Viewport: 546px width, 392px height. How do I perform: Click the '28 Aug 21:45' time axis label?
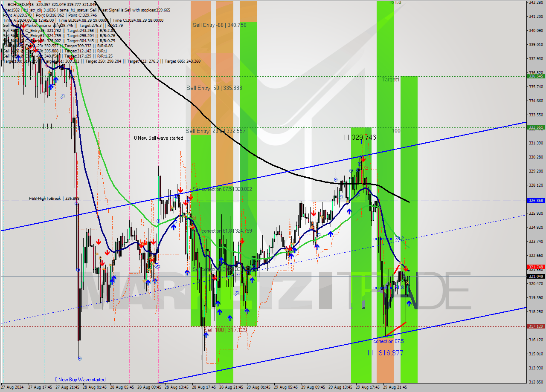tap(231, 387)
